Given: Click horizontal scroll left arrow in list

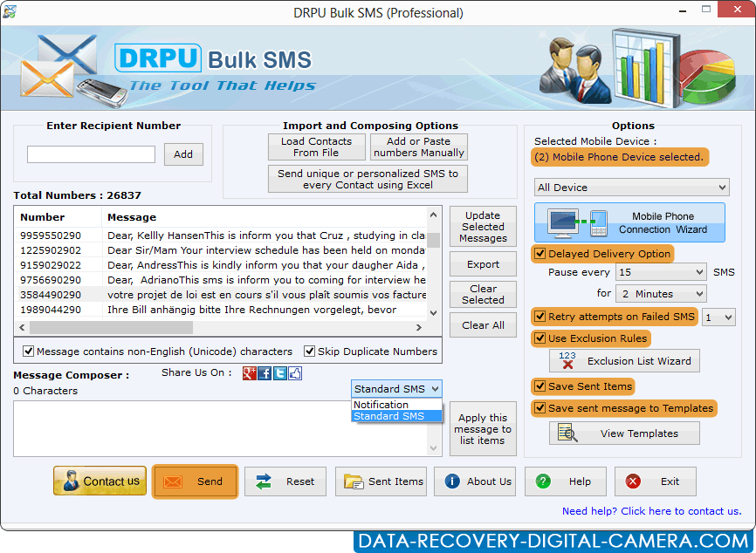Looking at the screenshot, I should click(22, 328).
